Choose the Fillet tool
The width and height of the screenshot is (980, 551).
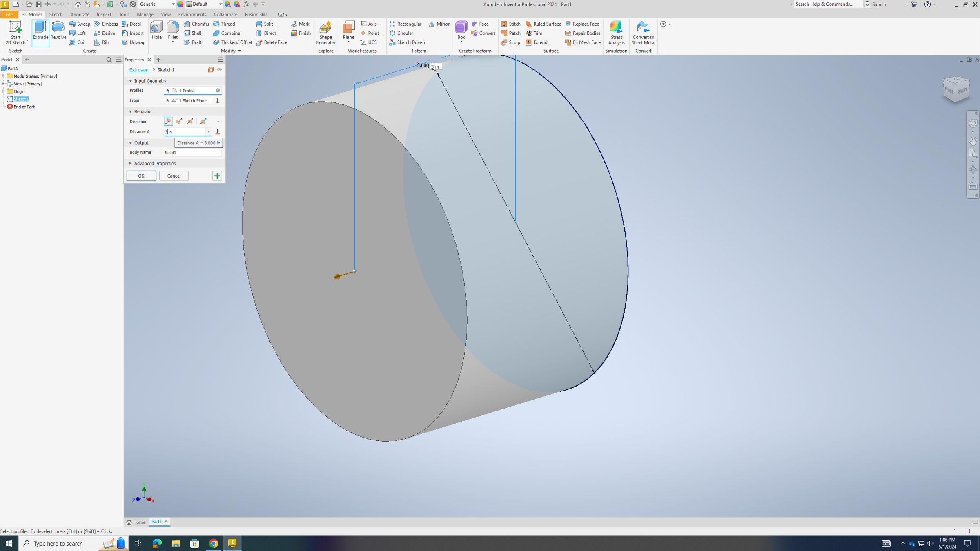click(173, 31)
